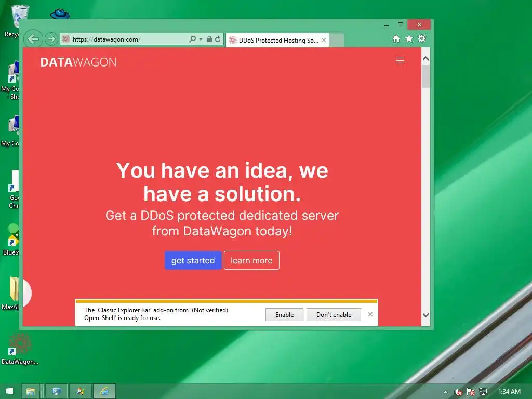
Task: Enable the Classic Explorer Bar add-on
Action: (x=284, y=314)
